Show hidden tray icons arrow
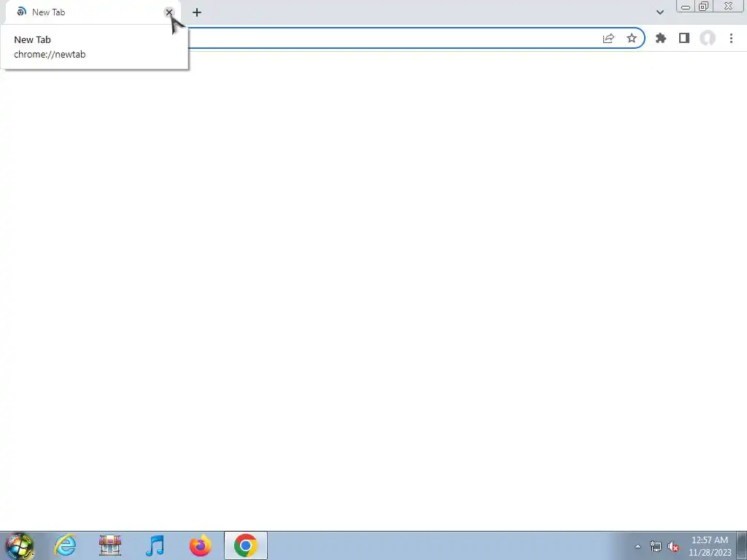Screen dimensions: 747x560 (638, 546)
